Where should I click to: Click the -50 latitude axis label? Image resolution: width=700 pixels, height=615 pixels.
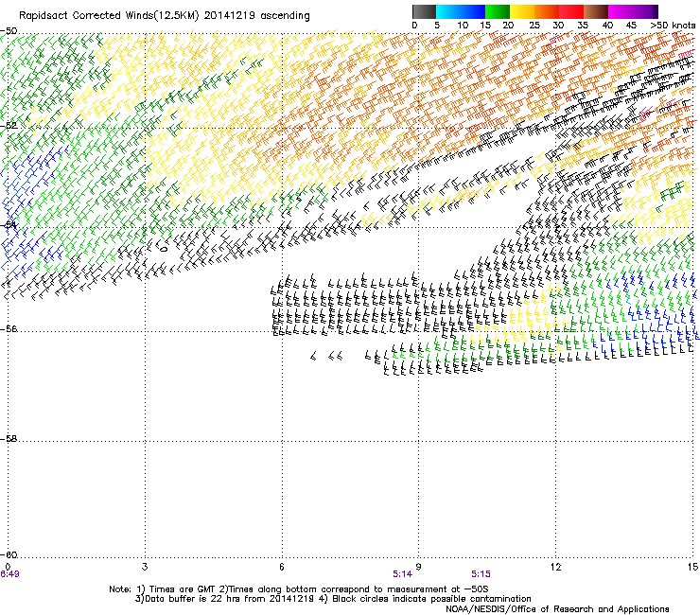click(x=9, y=31)
